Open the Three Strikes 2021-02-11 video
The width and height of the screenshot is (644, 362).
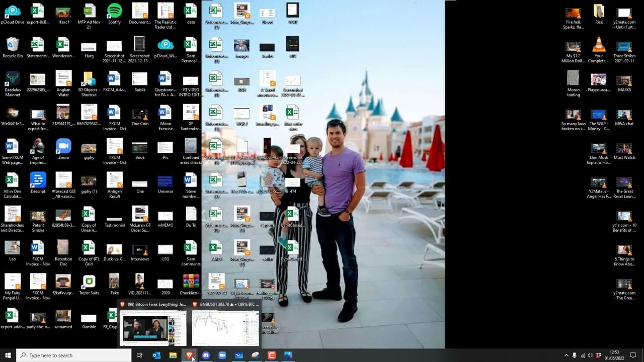point(624,50)
